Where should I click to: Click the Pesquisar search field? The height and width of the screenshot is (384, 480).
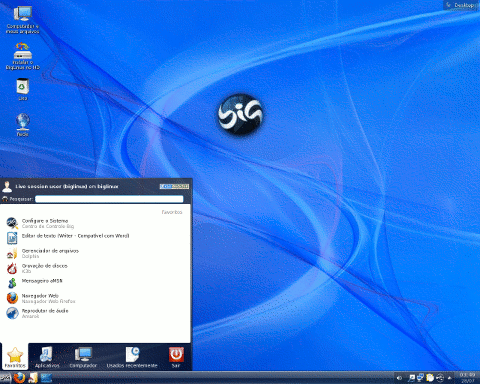[109, 199]
